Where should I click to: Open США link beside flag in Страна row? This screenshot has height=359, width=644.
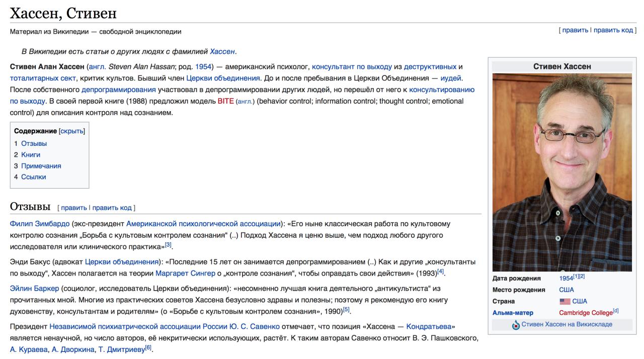580,301
